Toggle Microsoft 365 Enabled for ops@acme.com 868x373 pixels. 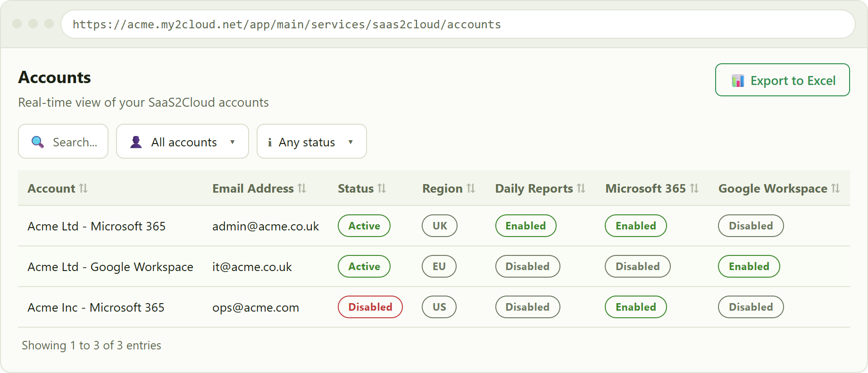636,307
